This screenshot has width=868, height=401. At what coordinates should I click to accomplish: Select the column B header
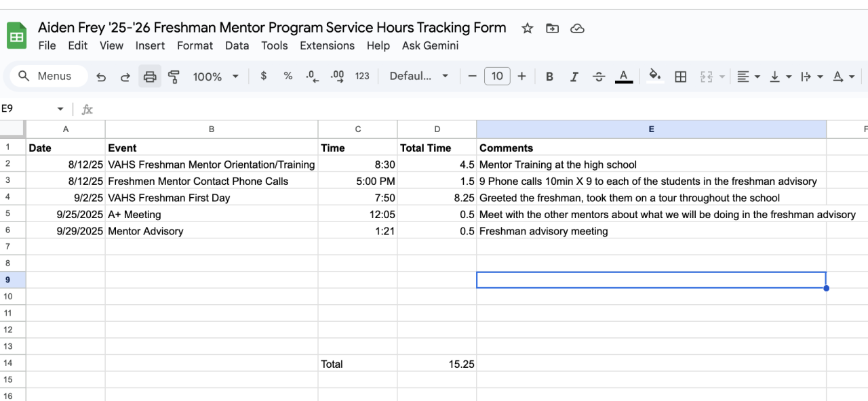point(212,129)
